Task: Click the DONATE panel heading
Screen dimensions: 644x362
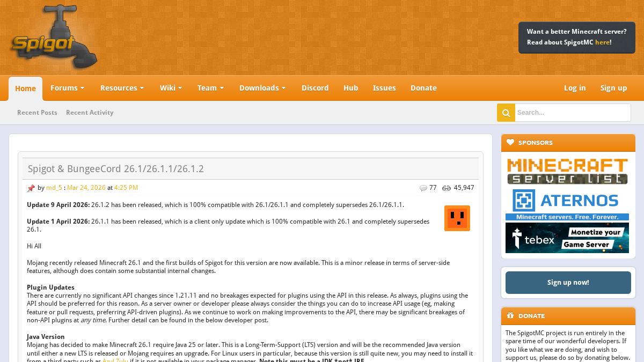Action: (x=531, y=316)
